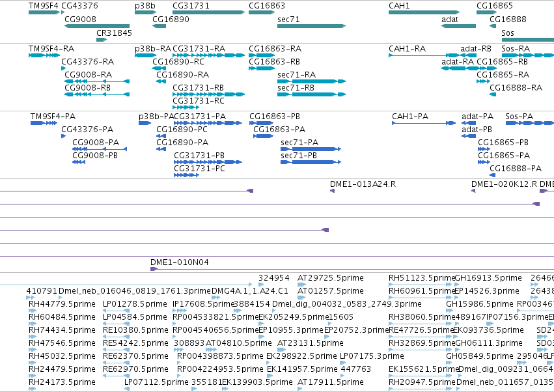Image resolution: width=554 pixels, height=392 pixels.
Task: Select the 'LP01278.5prime' EST label
Action: click(135, 304)
